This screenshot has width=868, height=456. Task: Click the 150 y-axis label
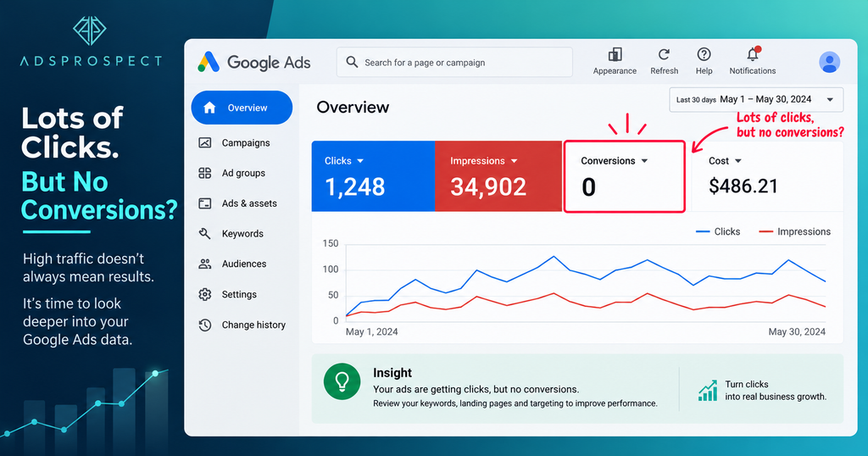pyautogui.click(x=331, y=243)
